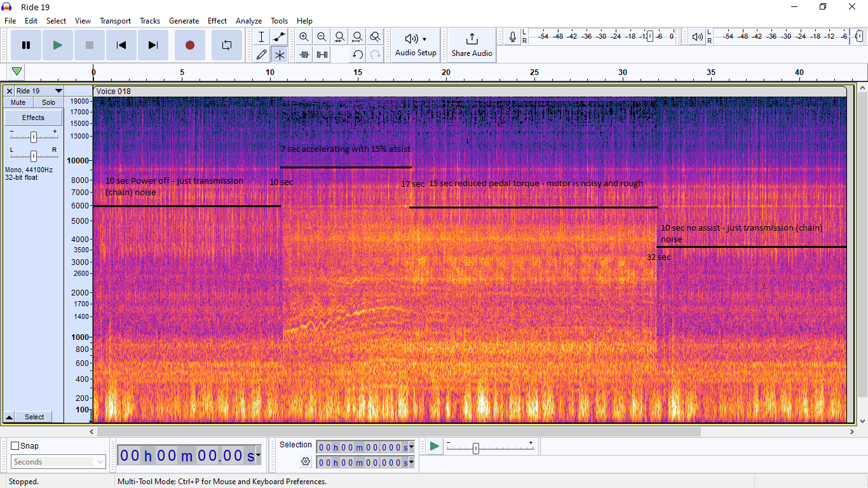Open the Audio Setup dropdown
Viewport: 868px width, 488px height.
tap(416, 44)
